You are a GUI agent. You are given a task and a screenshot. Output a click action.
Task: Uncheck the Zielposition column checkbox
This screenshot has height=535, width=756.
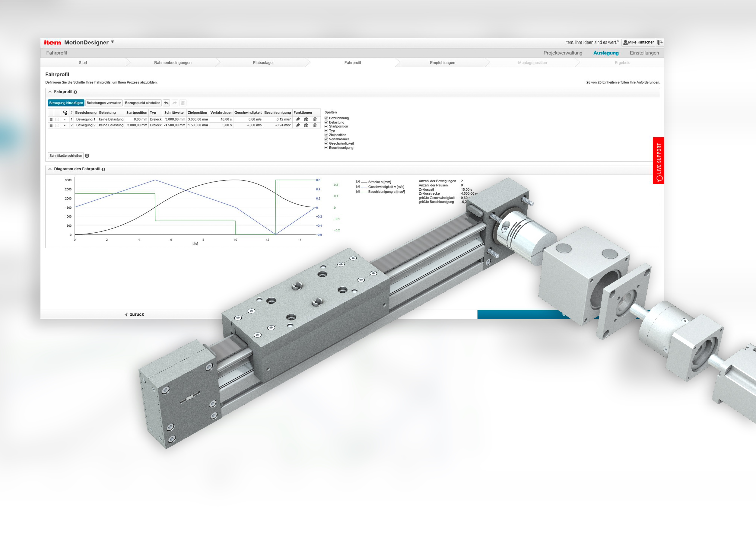[326, 135]
